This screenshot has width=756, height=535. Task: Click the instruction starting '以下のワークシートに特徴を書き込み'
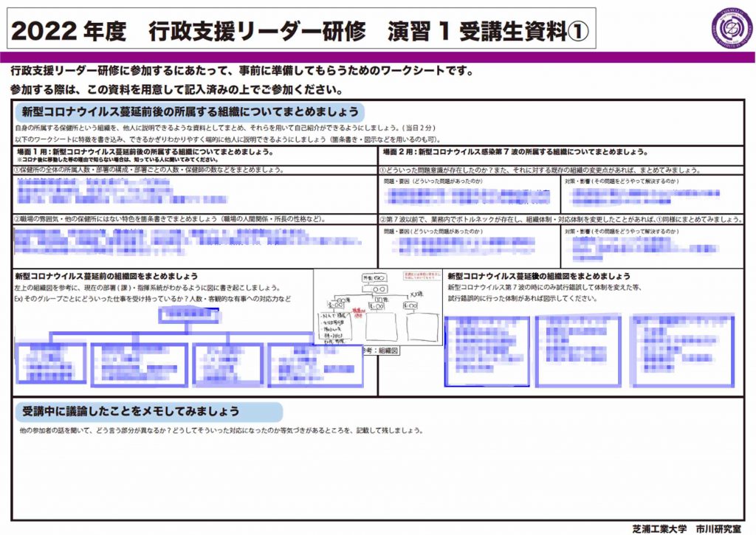227,139
